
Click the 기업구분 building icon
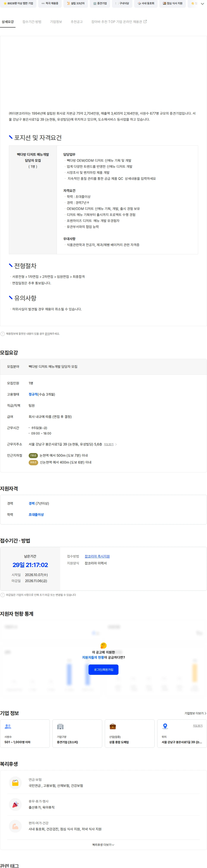point(60,727)
